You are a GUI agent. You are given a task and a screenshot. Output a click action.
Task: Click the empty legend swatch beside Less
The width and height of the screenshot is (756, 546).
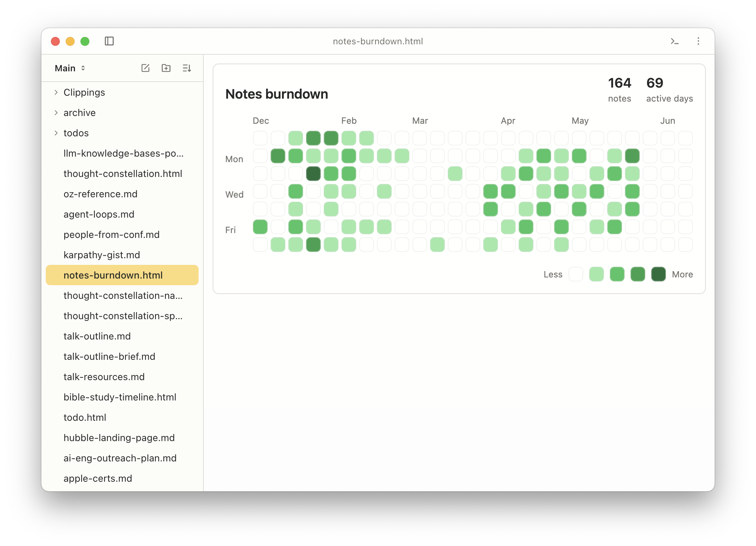(576, 274)
